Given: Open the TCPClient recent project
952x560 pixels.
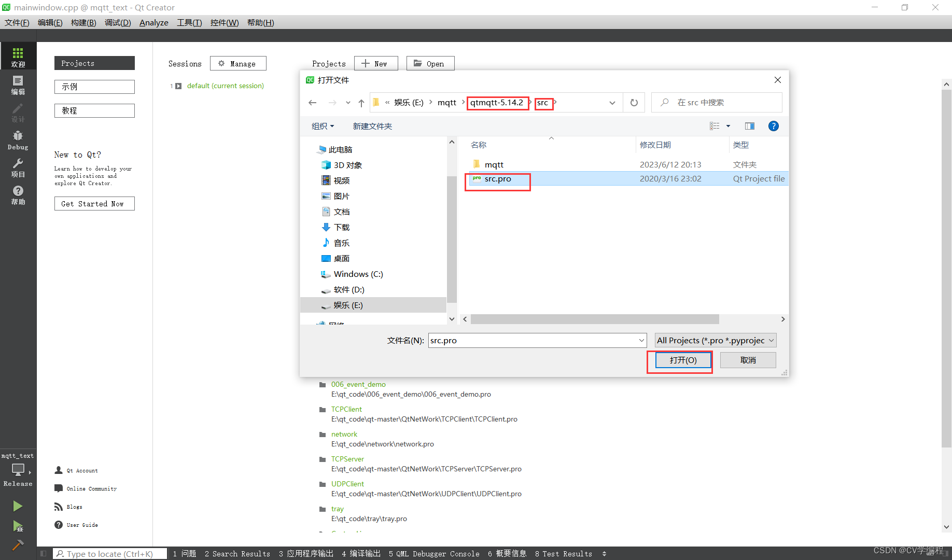Looking at the screenshot, I should [346, 409].
